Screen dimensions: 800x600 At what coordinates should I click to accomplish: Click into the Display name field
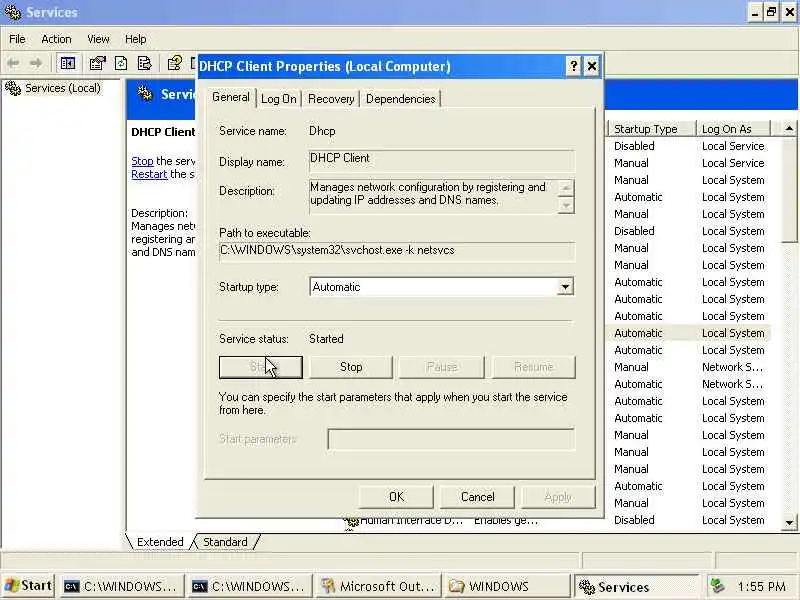(x=442, y=161)
